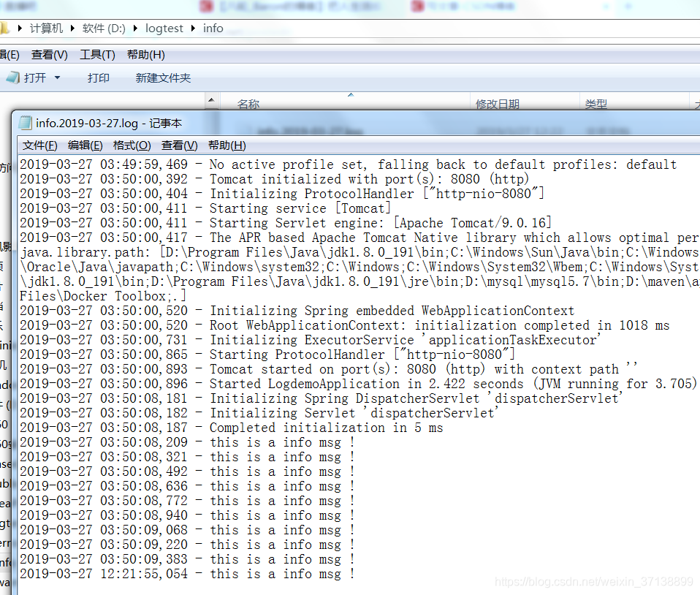The height and width of the screenshot is (595, 700).
Task: Click line 'Initializing ExecutorService applicationTaskExecutor'
Action: click(x=311, y=340)
